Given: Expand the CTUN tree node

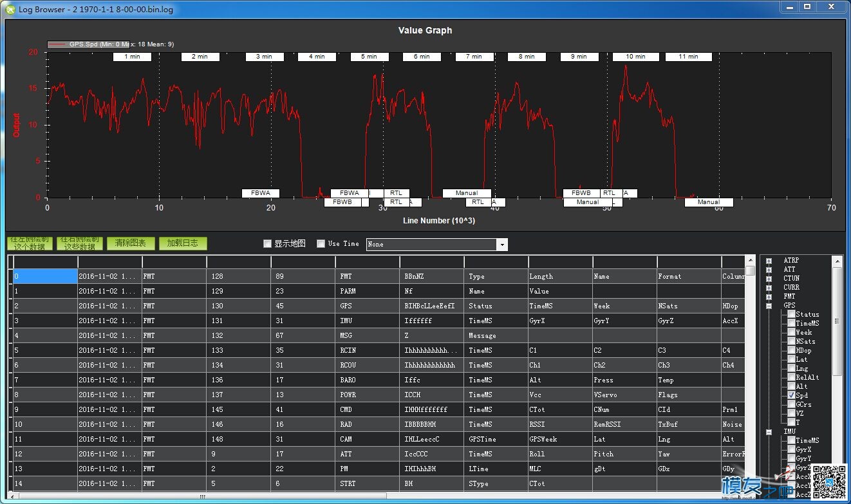Looking at the screenshot, I should point(769,279).
